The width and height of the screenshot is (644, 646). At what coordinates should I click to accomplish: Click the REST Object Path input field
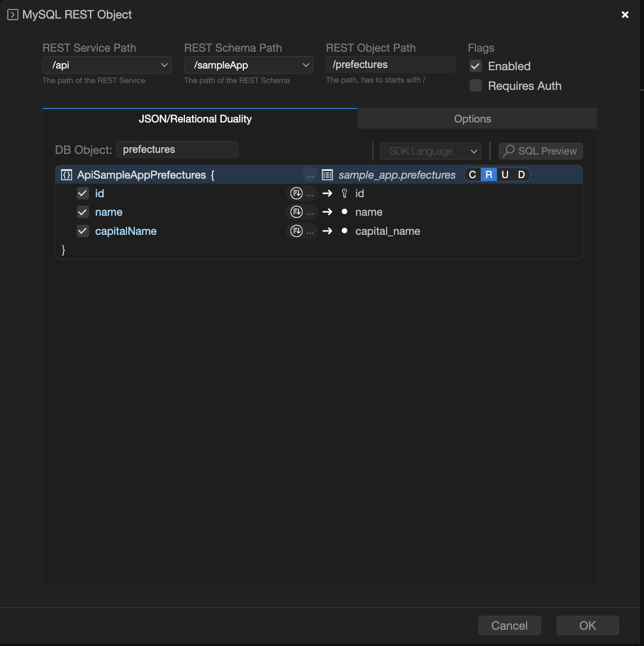391,65
